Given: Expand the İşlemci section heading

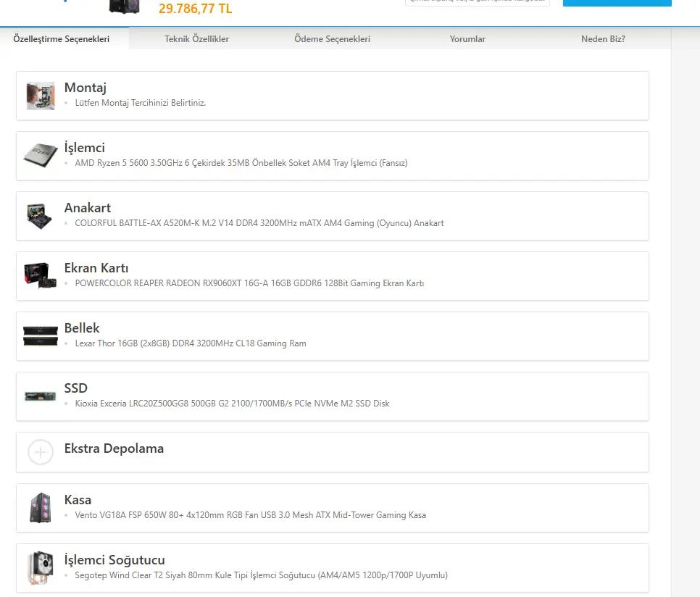Looking at the screenshot, I should pyautogui.click(x=84, y=148).
